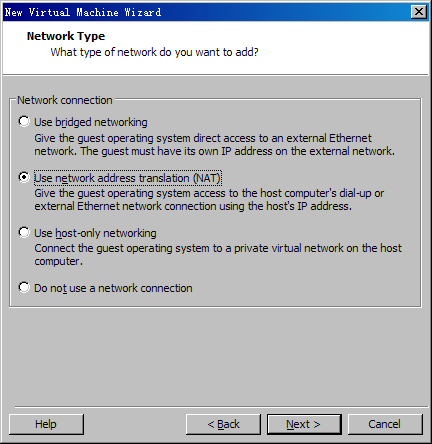
Task: Go to previous step with Back button
Action: pos(223,424)
